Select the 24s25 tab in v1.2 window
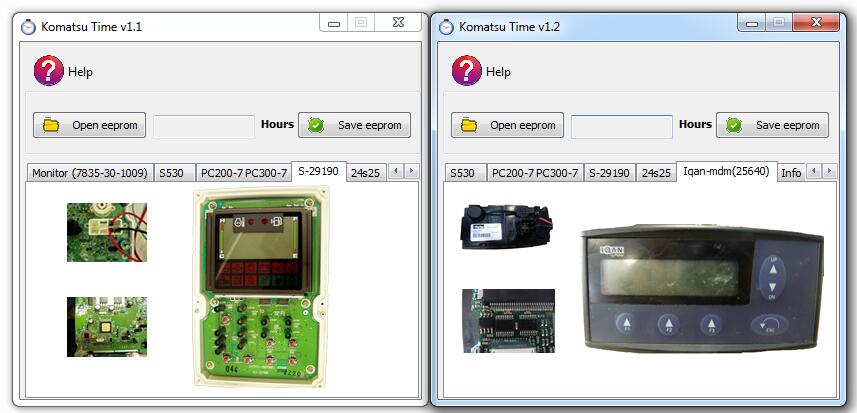This screenshot has width=857, height=413. pyautogui.click(x=656, y=173)
